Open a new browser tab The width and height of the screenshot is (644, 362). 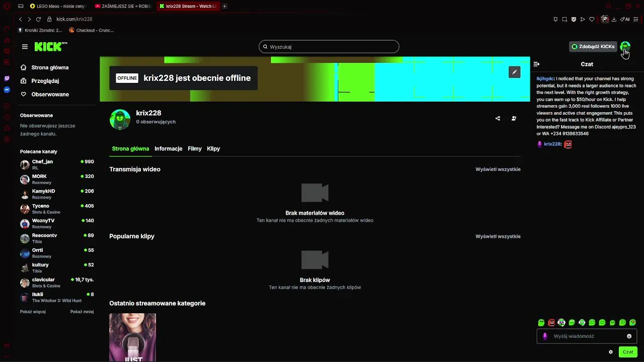(224, 6)
